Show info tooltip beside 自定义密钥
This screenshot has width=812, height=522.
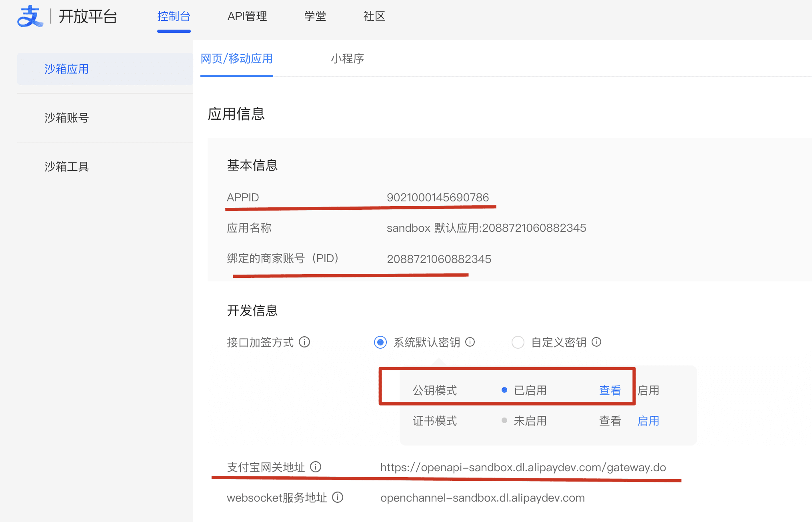[596, 342]
